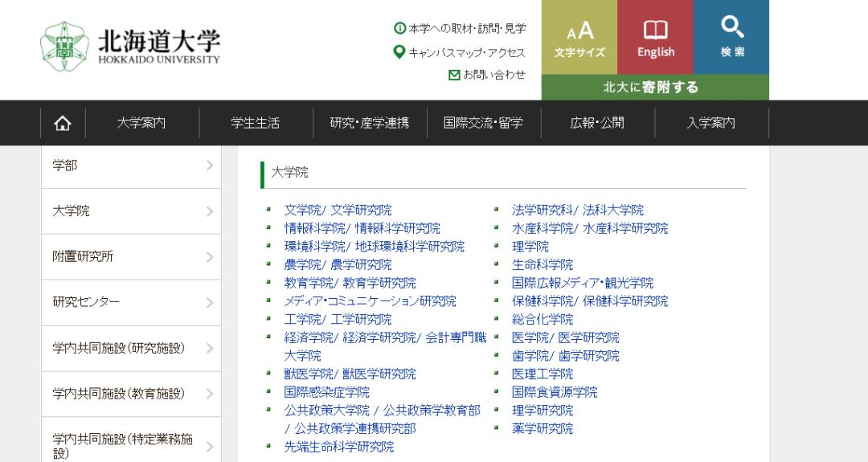Open お問い合わせ contact link
Image resolution: width=868 pixels, height=462 pixels.
tap(493, 75)
